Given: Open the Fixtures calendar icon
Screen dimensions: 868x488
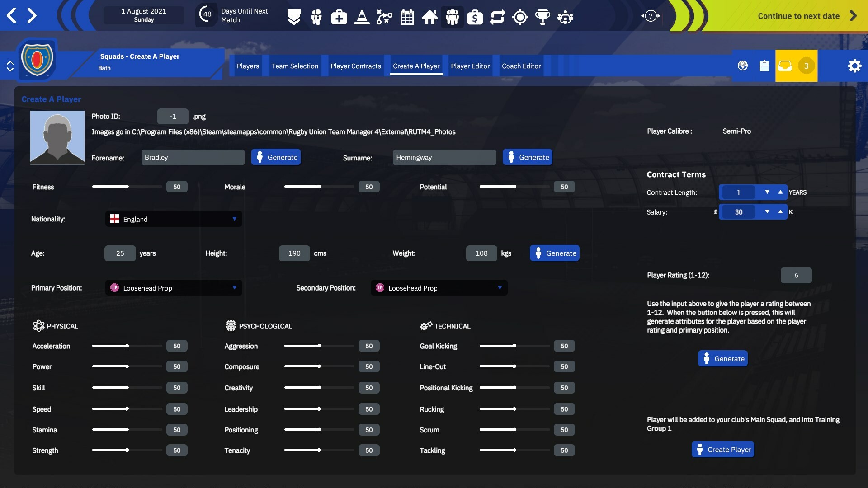Looking at the screenshot, I should pos(407,17).
